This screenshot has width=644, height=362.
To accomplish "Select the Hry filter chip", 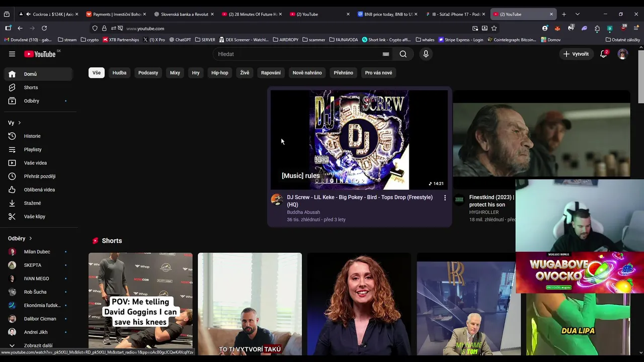I will pos(196,72).
